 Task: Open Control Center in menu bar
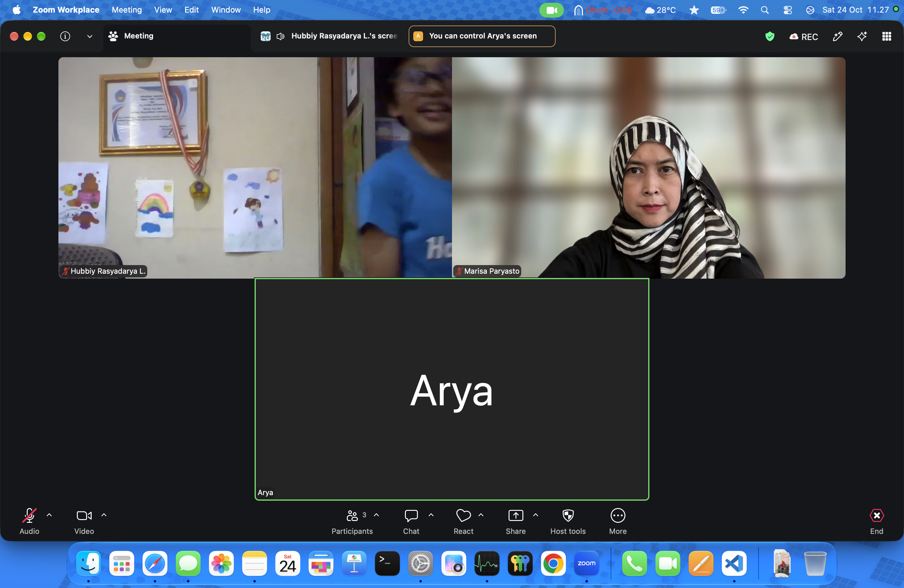[x=787, y=10]
